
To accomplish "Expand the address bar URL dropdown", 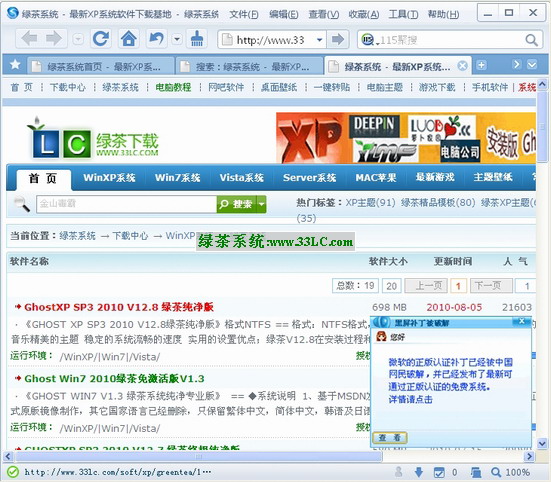I will [x=319, y=40].
